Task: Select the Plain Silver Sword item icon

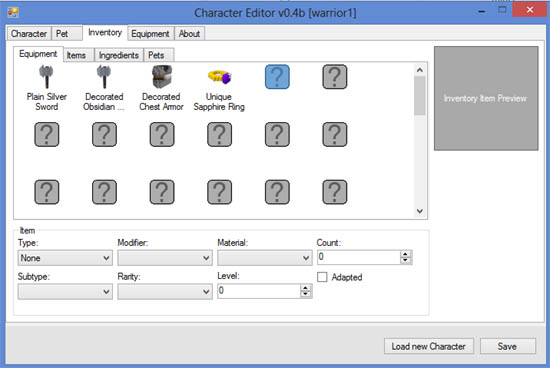Action: pos(46,76)
